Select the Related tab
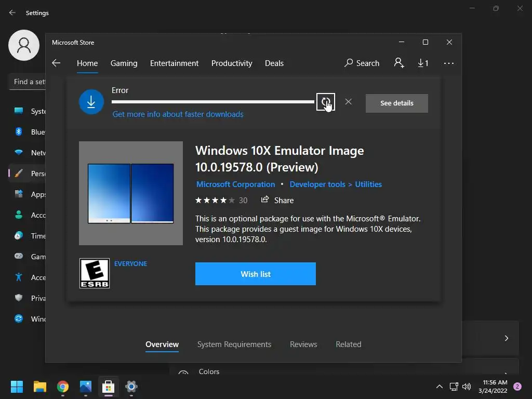 [x=349, y=344]
